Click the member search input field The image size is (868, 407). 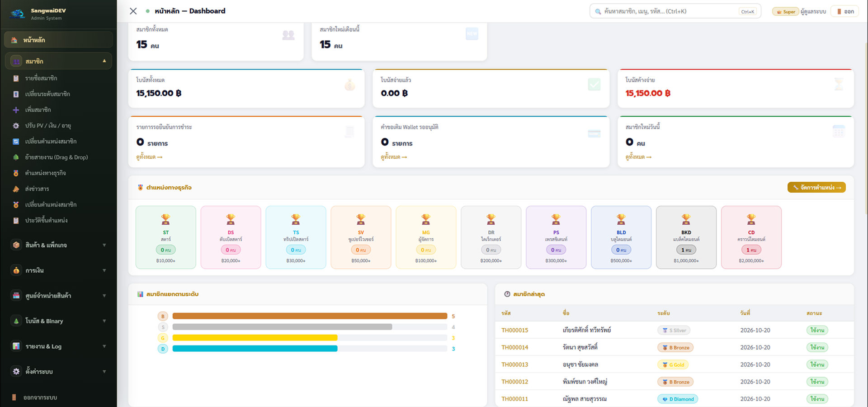click(675, 11)
